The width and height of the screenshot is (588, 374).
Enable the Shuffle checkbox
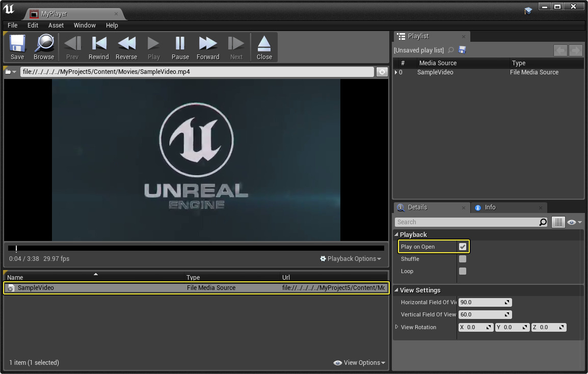[x=462, y=259]
